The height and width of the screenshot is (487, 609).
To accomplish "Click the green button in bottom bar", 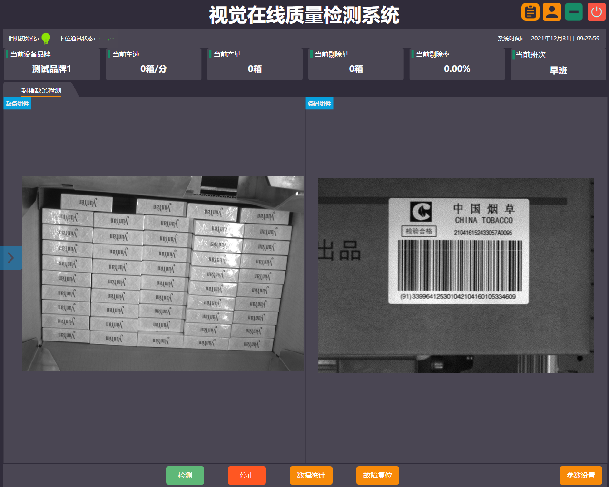I will click(x=185, y=475).
